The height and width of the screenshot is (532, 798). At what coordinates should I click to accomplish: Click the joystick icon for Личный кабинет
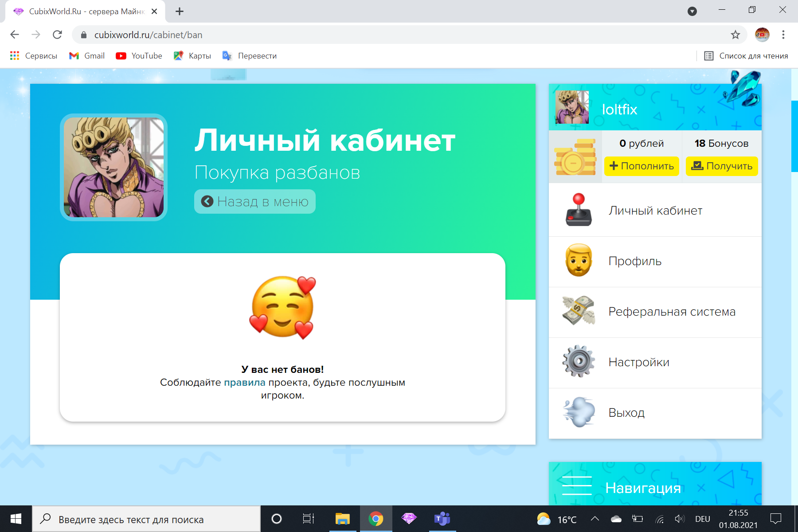[579, 210]
